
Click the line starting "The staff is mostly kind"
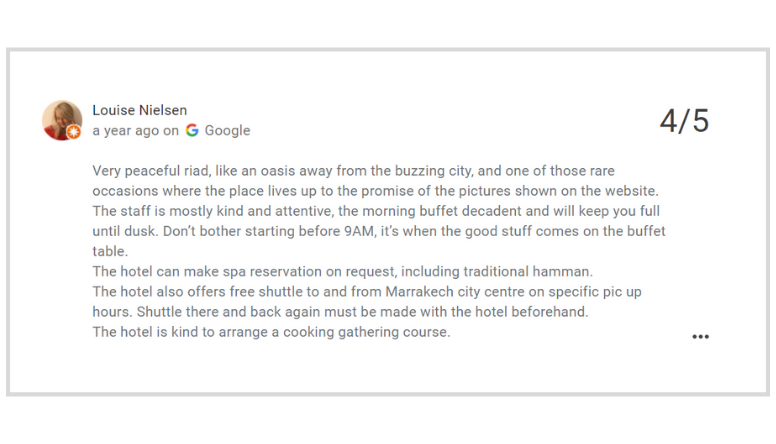tap(376, 211)
